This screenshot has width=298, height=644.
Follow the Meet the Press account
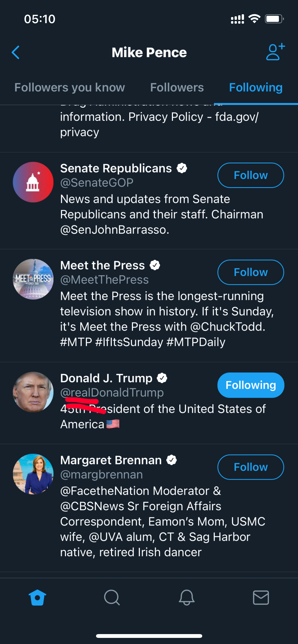point(251,272)
